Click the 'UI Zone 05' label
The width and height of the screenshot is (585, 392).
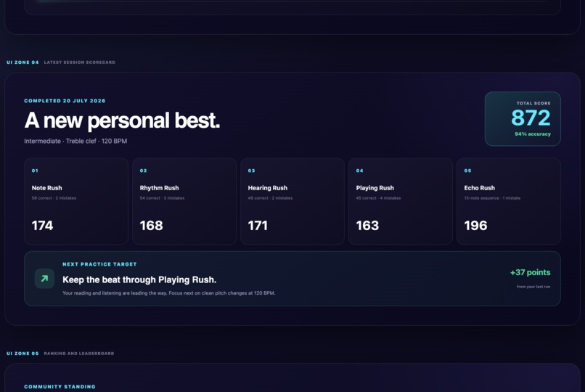tap(22, 354)
